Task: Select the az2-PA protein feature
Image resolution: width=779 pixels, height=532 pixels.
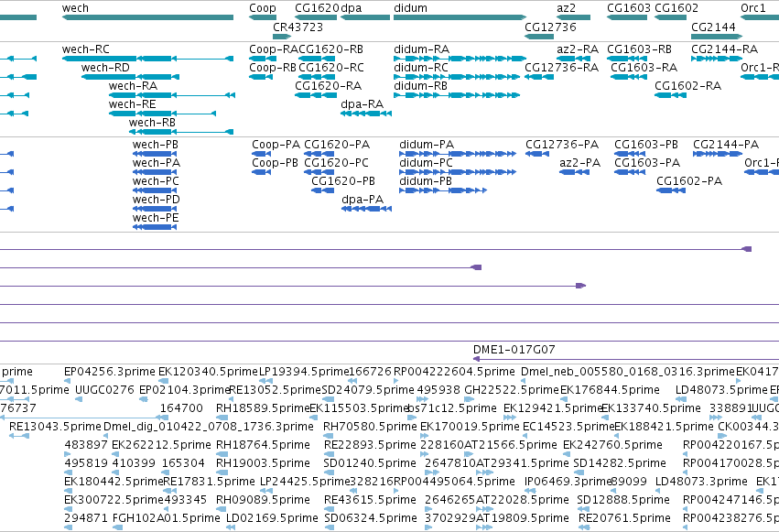Action: tap(574, 172)
